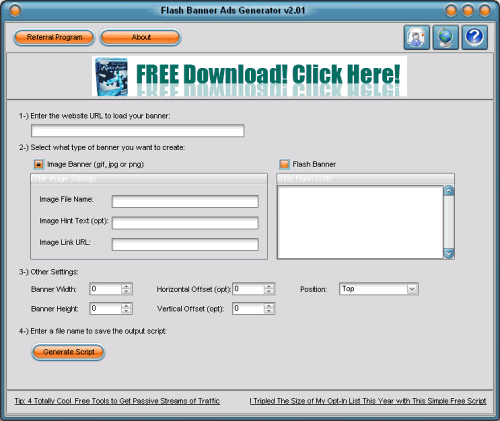Decrease Banner Height with down arrow
Viewport: 500px width, 421px height.
pyautogui.click(x=126, y=311)
